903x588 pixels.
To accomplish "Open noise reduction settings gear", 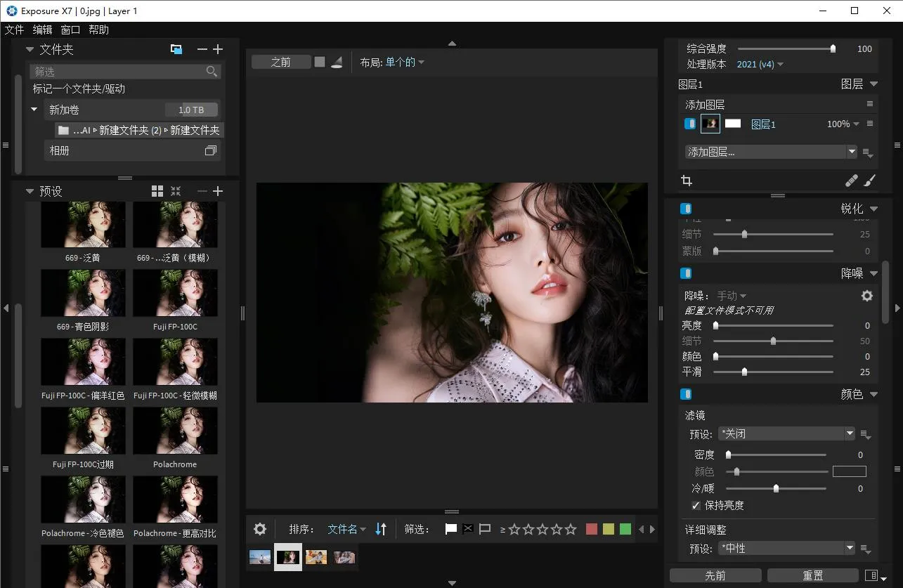I will (866, 296).
